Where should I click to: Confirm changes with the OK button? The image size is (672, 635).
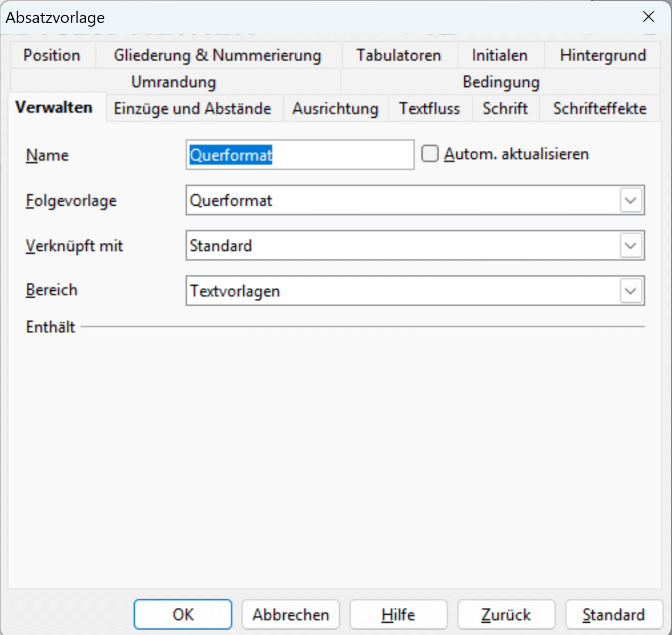[x=183, y=614]
